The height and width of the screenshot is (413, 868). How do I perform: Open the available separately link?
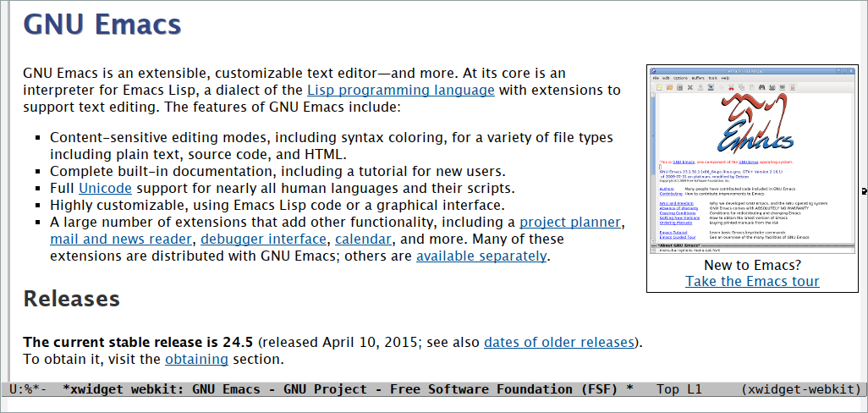tap(481, 256)
